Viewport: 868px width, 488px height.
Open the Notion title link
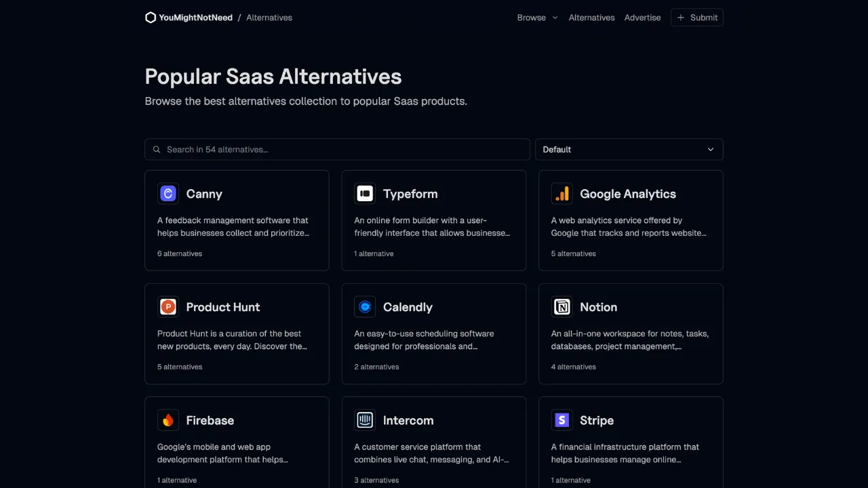click(x=598, y=307)
